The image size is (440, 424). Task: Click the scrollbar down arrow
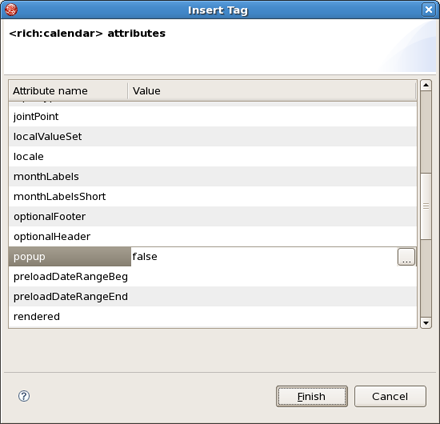[x=426, y=323]
